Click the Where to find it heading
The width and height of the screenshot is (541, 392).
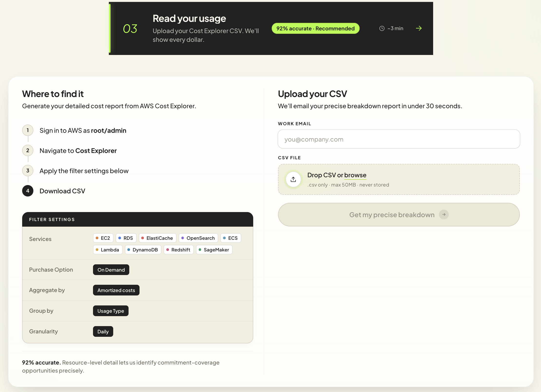tap(53, 94)
